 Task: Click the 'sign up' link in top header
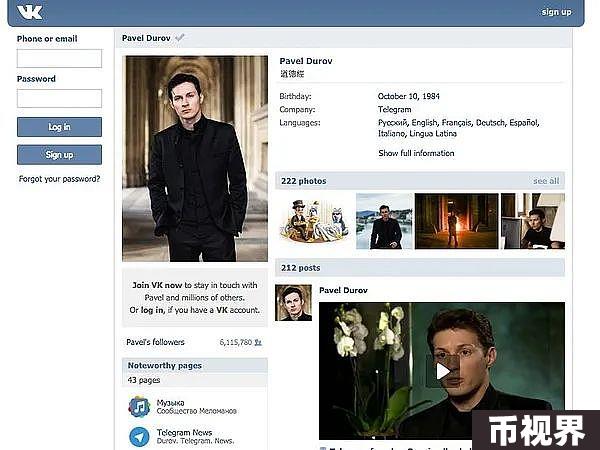tap(556, 12)
